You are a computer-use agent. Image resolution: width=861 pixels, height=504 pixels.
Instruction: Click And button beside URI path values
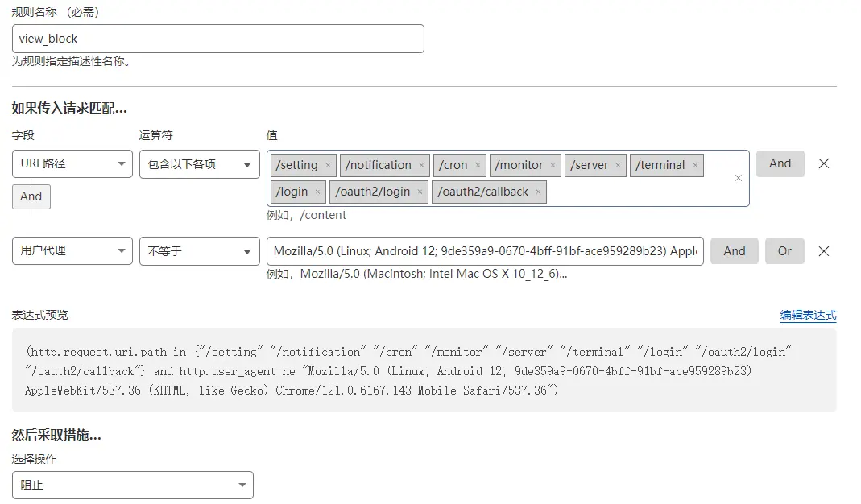coord(780,163)
